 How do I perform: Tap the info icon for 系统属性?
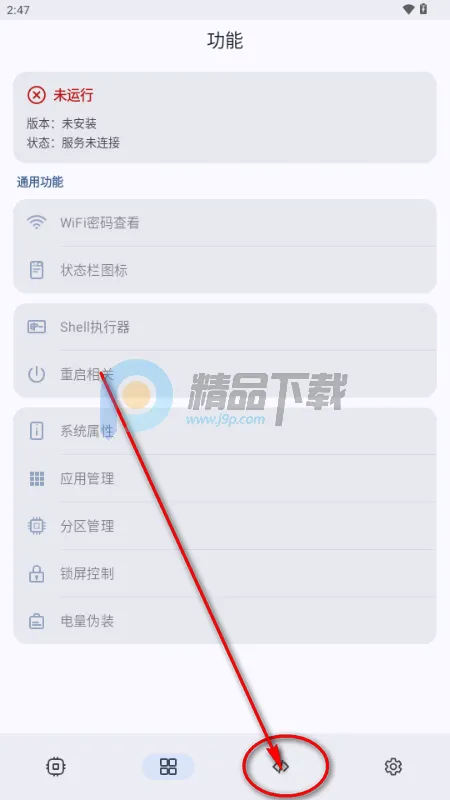coord(36,431)
